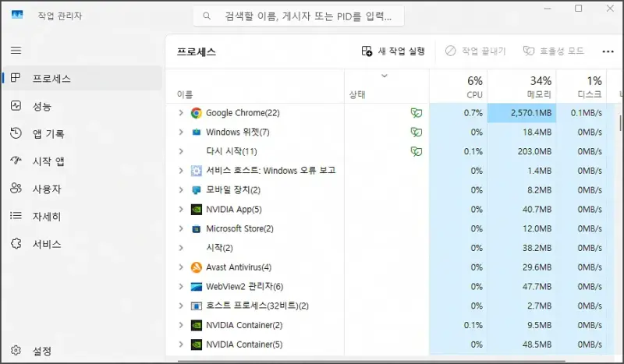Select the 시작(2) process row name
This screenshot has height=364, width=624.
coord(219,248)
